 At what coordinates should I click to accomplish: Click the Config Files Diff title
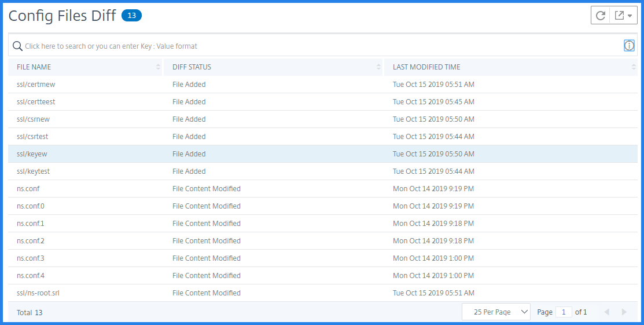click(x=62, y=16)
